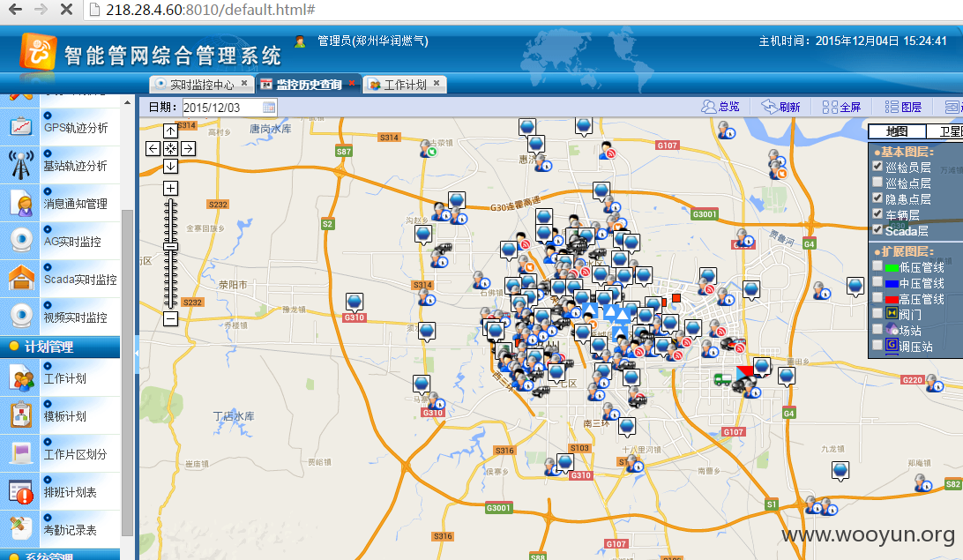Viewport: 963px width, 560px height.
Task: Click 管理员(郑州华润燃气) user label
Action: [373, 41]
